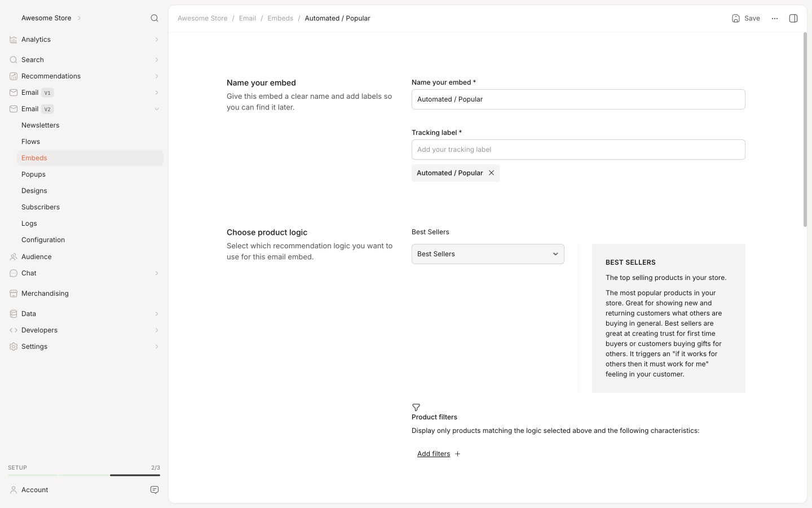
Task: Click the Settings gear icon
Action: coord(14,347)
